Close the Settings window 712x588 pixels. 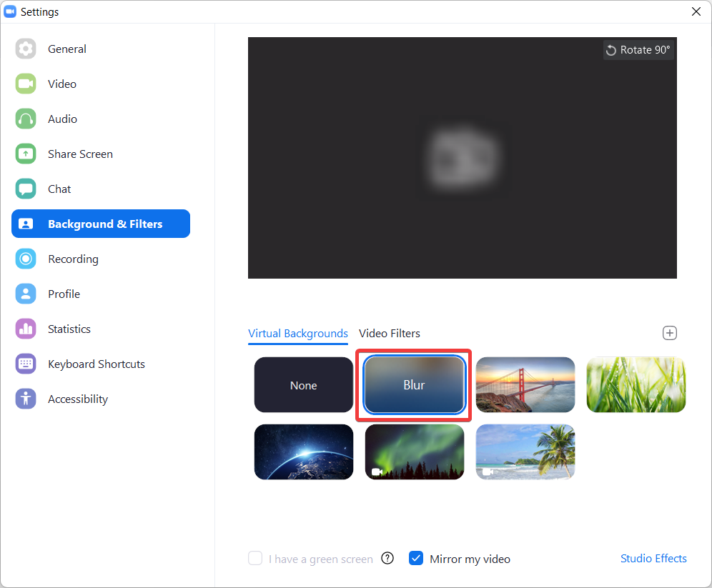point(696,11)
